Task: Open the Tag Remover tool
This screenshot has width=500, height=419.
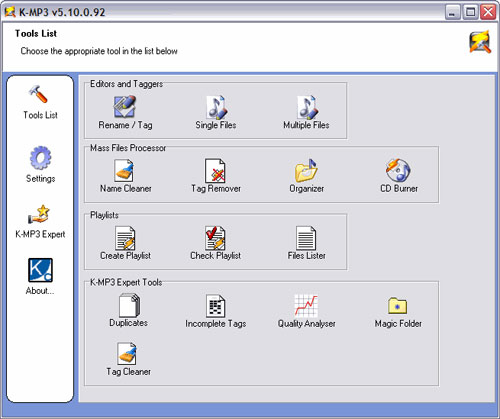Action: 216,176
